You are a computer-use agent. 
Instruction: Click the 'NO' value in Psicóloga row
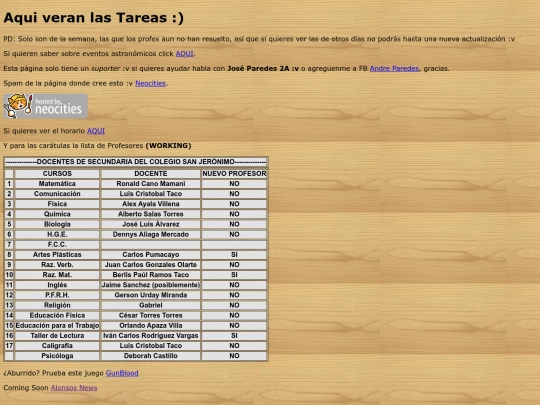coord(234,356)
